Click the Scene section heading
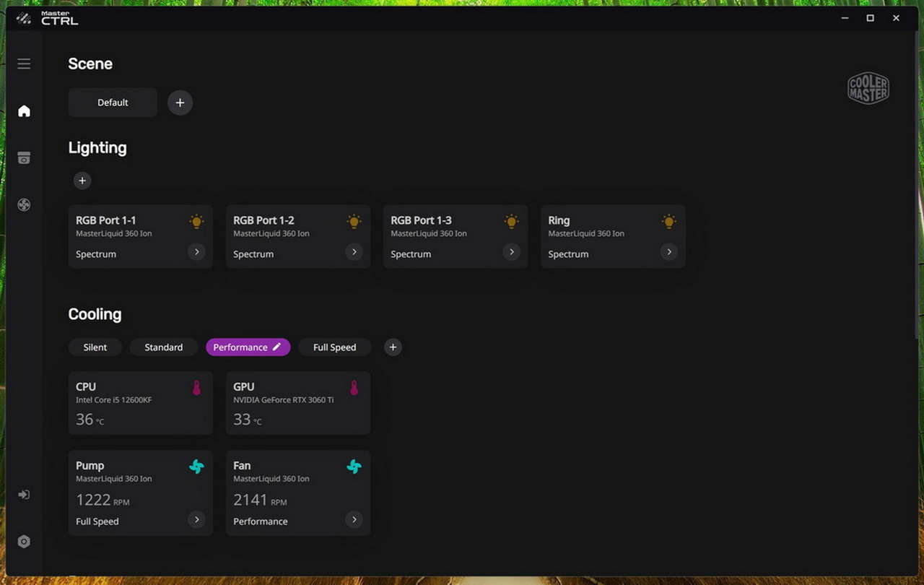 tap(90, 64)
